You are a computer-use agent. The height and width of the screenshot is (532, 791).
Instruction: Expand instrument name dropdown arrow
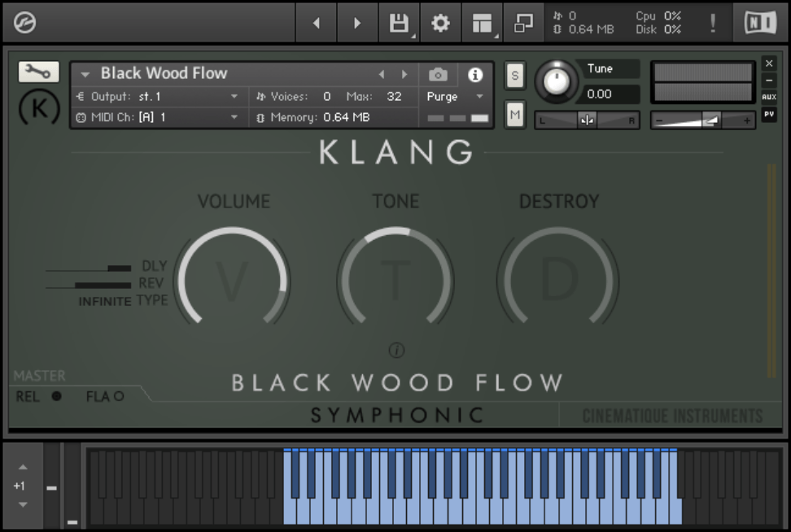[x=85, y=74]
